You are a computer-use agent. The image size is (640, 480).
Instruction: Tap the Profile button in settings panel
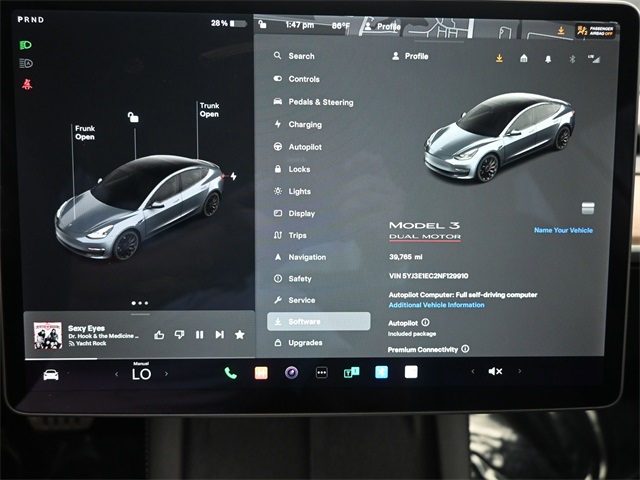click(410, 56)
